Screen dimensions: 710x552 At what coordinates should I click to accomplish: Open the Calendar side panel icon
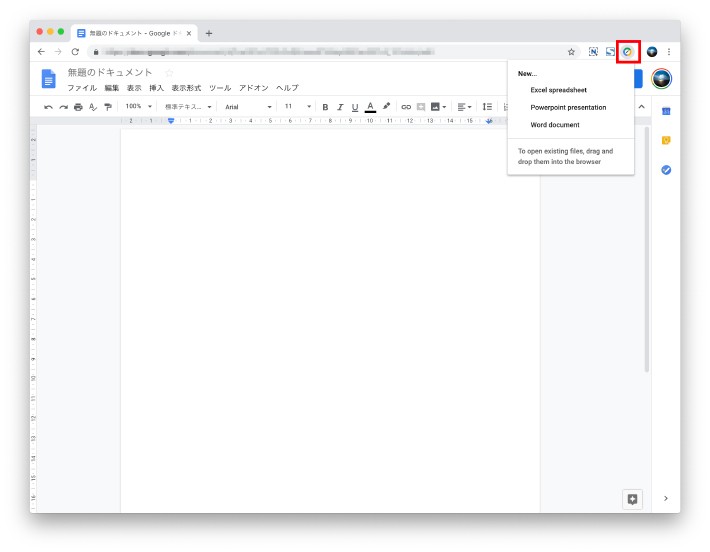[666, 111]
